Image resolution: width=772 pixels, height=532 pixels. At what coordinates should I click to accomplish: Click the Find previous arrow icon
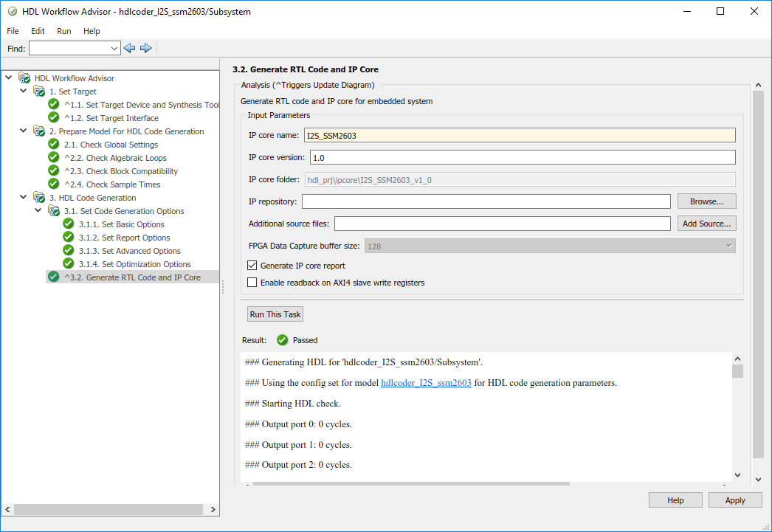[x=129, y=48]
